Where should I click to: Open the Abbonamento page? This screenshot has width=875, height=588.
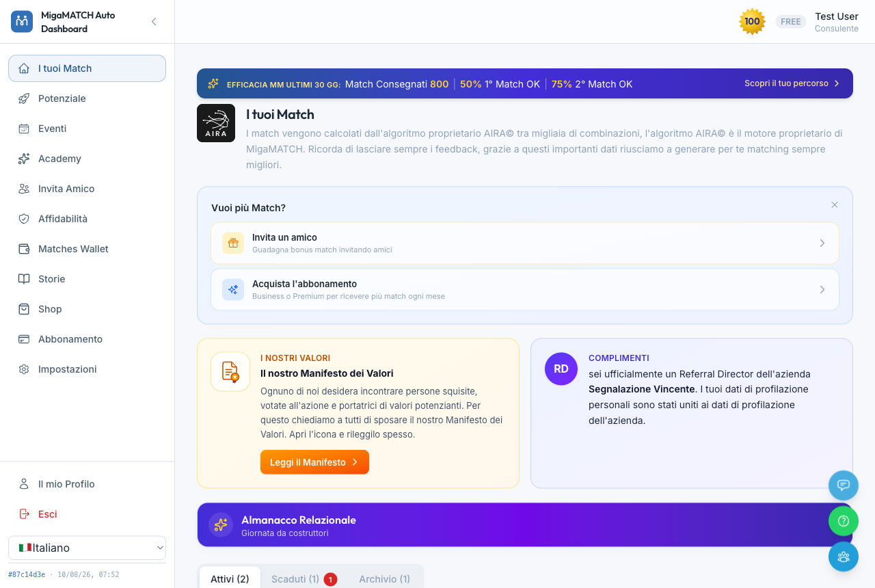87,339
